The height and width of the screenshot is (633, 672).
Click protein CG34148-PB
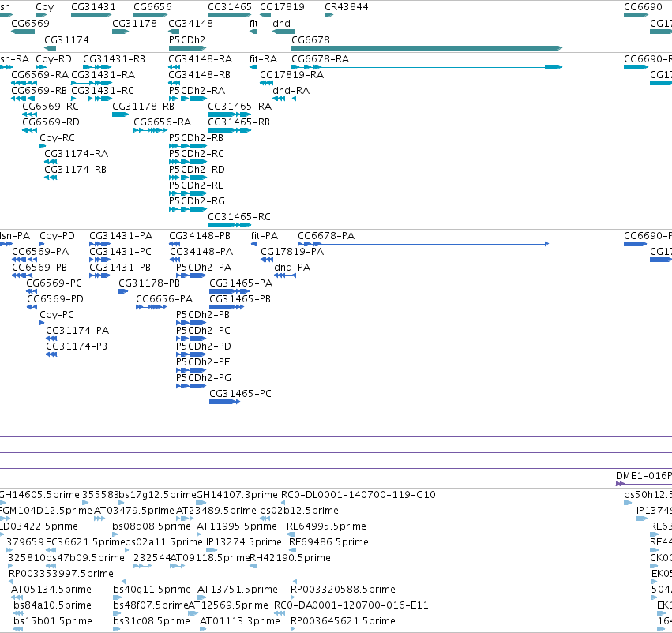pos(200,235)
